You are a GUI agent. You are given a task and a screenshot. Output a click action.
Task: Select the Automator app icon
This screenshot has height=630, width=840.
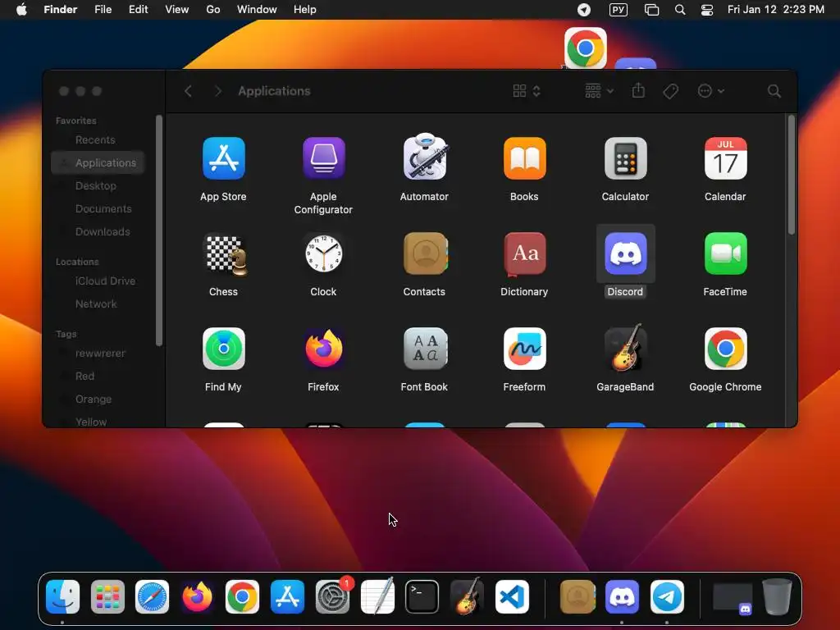tap(424, 157)
